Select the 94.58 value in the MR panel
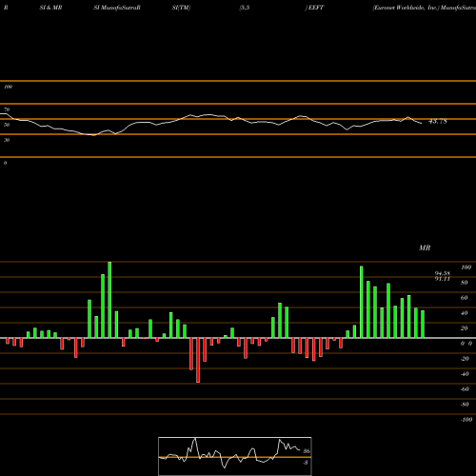The height and width of the screenshot is (476, 476). pyautogui.click(x=443, y=273)
